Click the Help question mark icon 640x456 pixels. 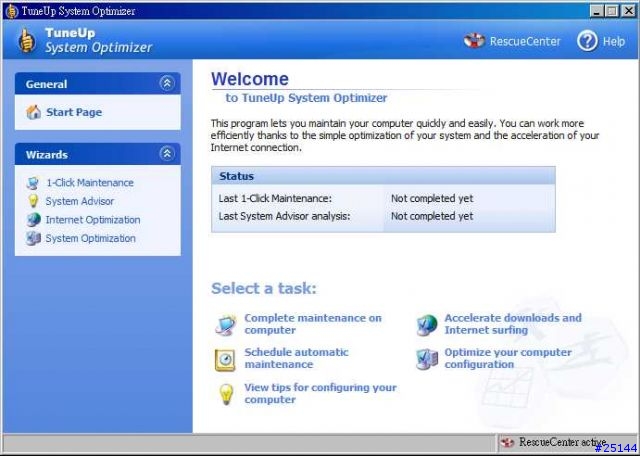click(587, 41)
